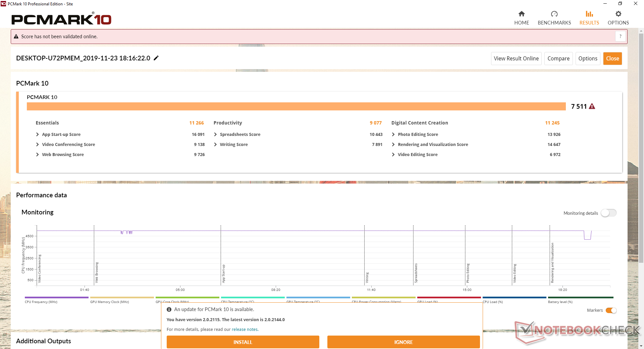Image resolution: width=644 pixels, height=349 pixels.
Task: Click the PCMark 10 logo
Action: point(61,19)
